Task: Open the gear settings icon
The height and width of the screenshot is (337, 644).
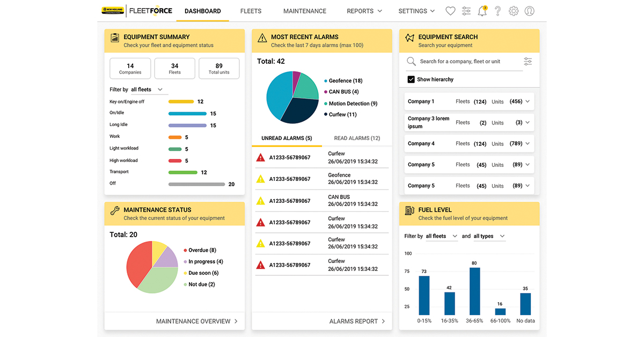Action: pos(514,11)
